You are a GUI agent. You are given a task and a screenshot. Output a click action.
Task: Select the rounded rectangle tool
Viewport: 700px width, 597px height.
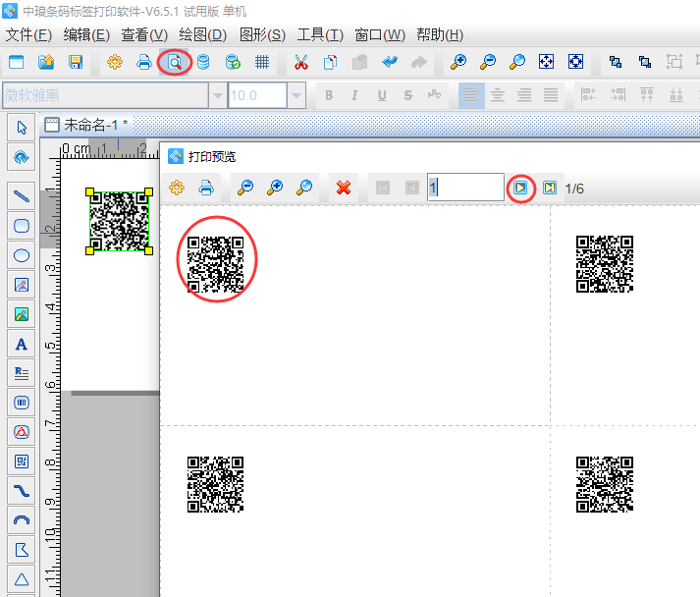point(22,226)
